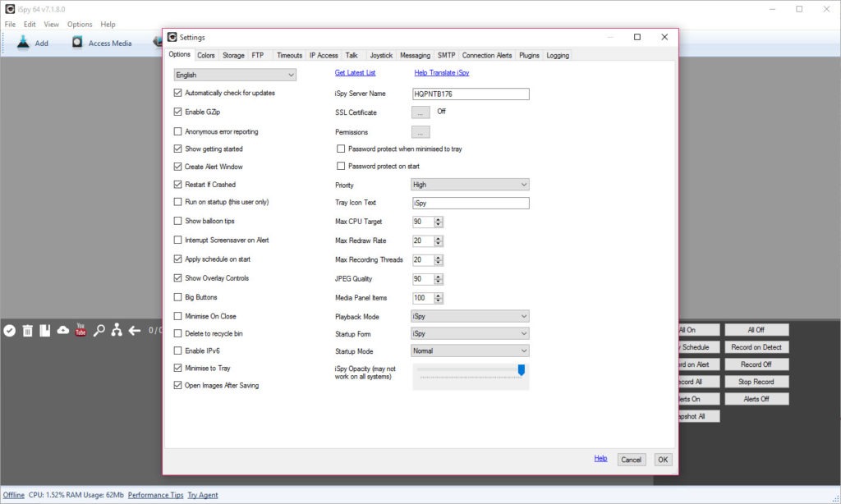Screen dimensions: 841x504
Task: Open the IP Access tab
Action: 324,55
